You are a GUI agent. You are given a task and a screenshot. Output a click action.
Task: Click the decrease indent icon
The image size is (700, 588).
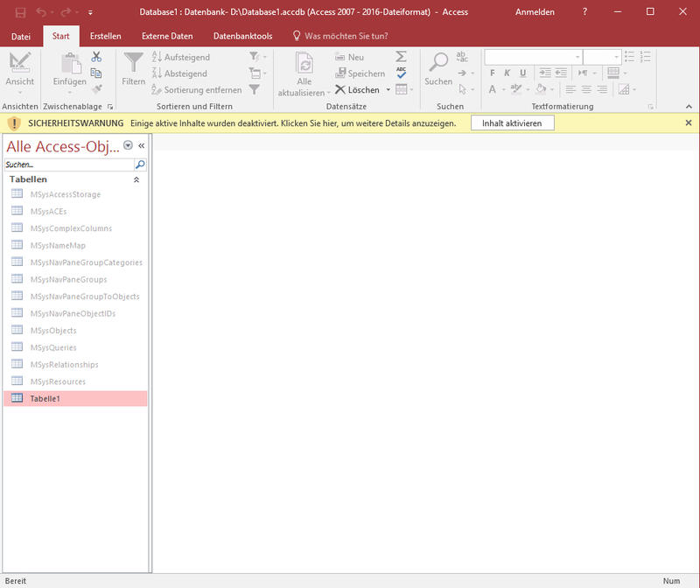[x=561, y=73]
